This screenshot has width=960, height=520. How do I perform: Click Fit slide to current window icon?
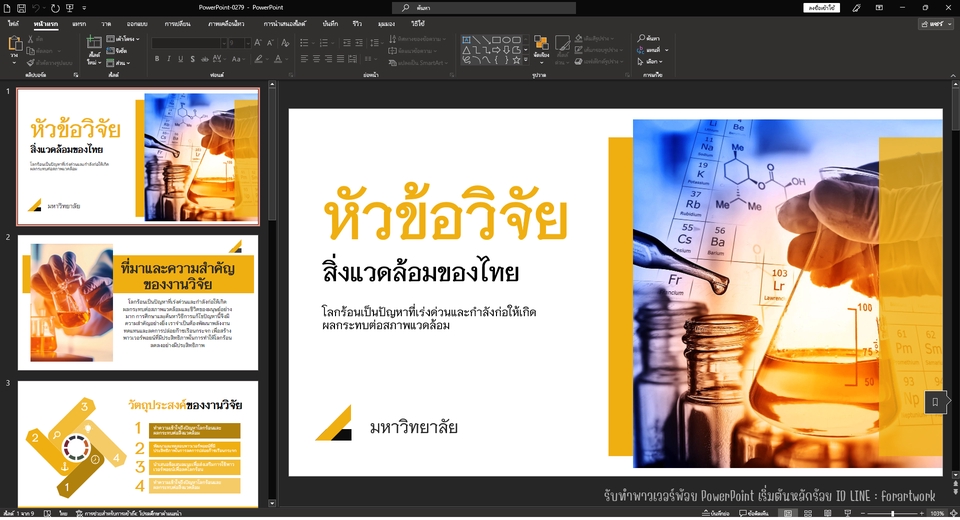(953, 513)
